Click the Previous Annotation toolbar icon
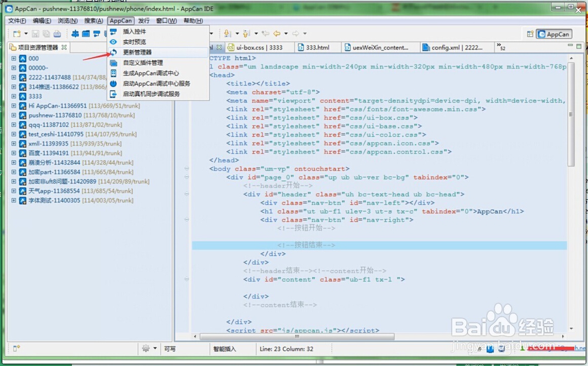The width and height of the screenshot is (588, 366). [246, 34]
